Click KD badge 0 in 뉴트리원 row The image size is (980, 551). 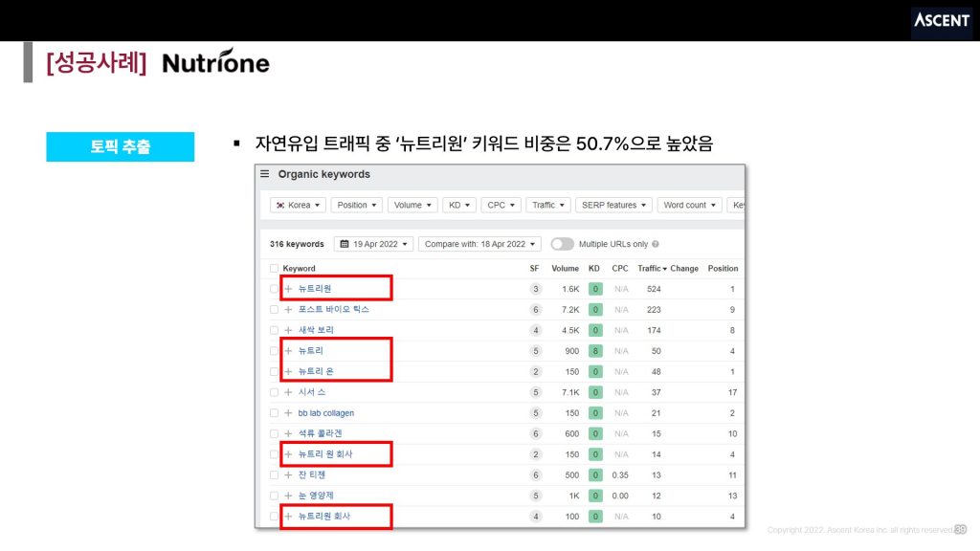pyautogui.click(x=595, y=289)
